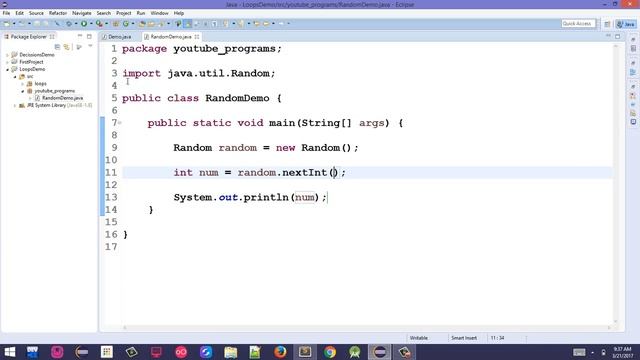640x360 pixels.
Task: Click the New Java Package icon
Action: pyautogui.click(x=116, y=24)
